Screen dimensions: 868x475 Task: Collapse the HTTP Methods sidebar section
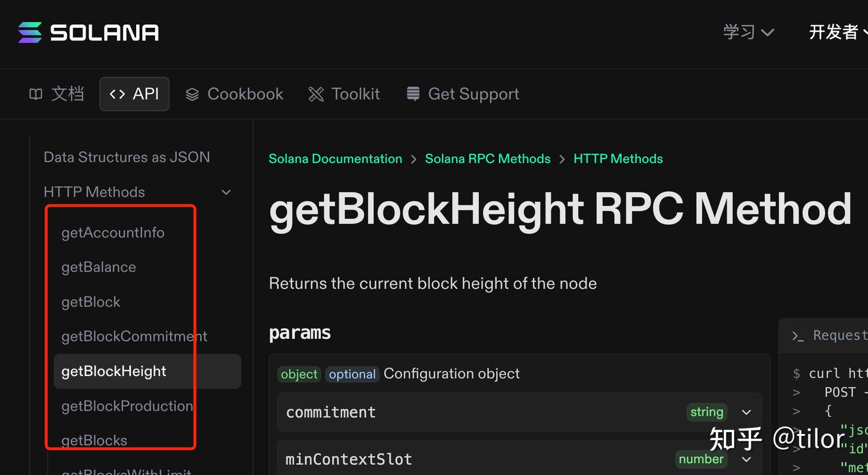[x=226, y=192]
